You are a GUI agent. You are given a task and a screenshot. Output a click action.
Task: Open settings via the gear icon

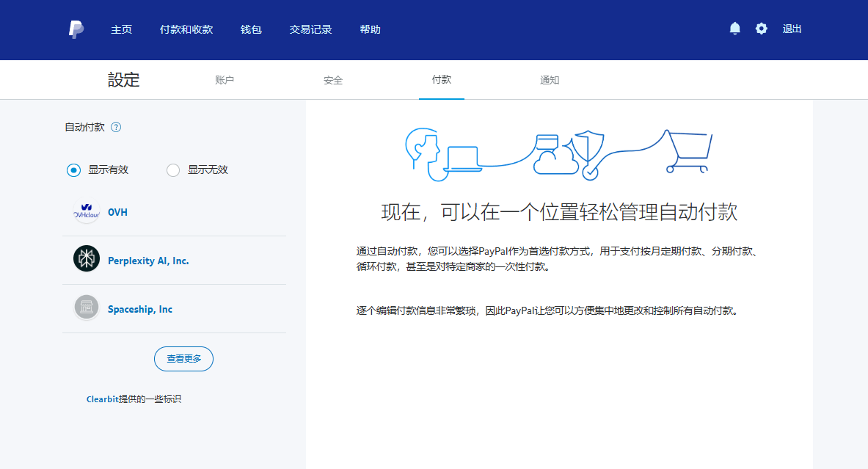761,29
